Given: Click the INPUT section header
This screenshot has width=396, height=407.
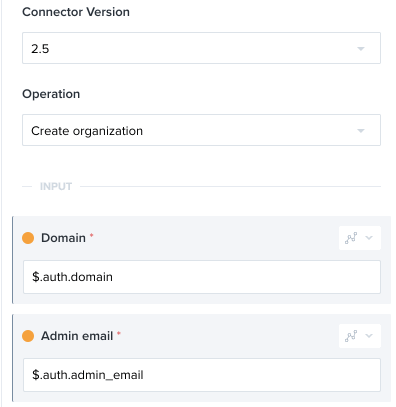Looking at the screenshot, I should (56, 186).
